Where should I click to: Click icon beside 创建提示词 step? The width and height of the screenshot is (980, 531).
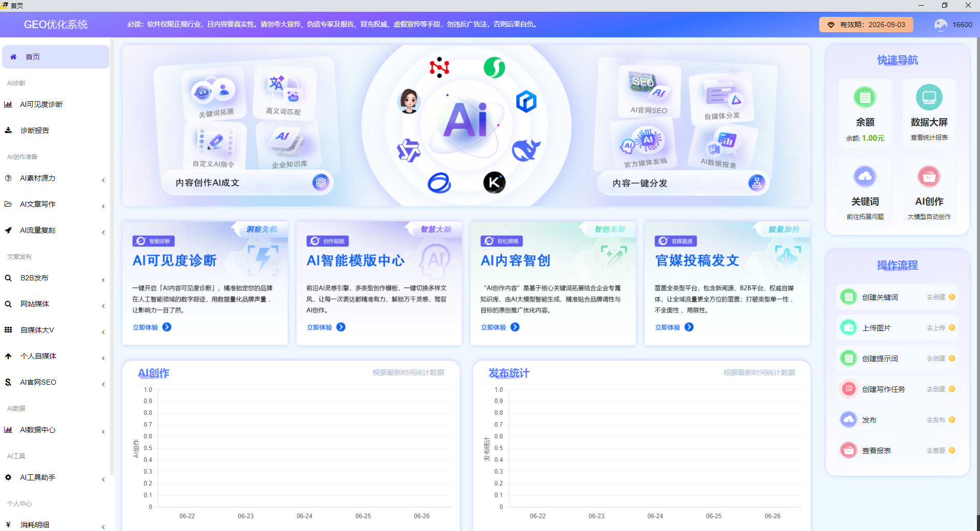[848, 358]
